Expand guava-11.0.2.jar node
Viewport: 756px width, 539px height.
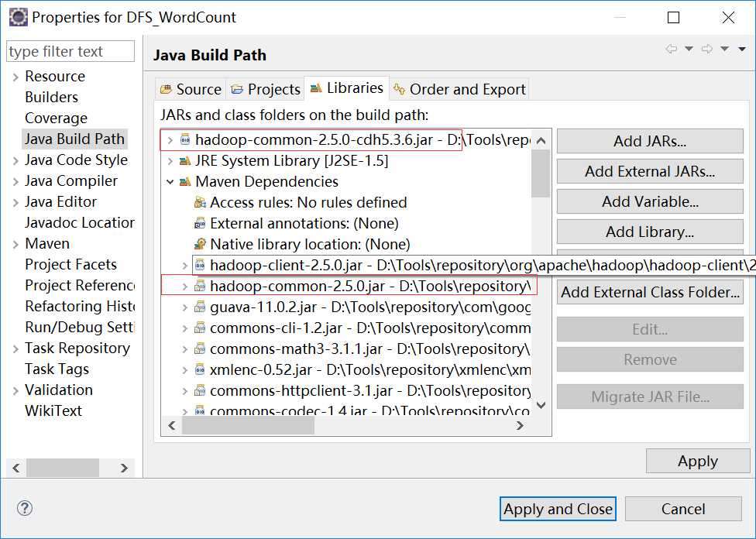coord(184,307)
